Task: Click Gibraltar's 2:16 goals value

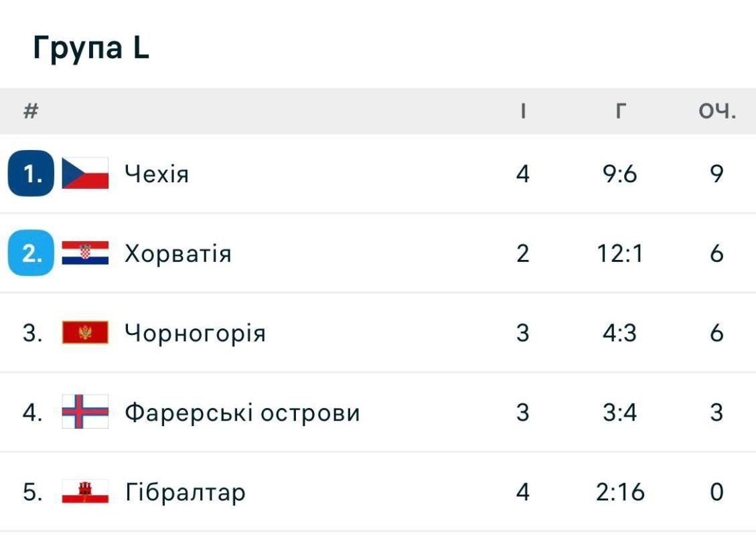Action: [x=620, y=492]
